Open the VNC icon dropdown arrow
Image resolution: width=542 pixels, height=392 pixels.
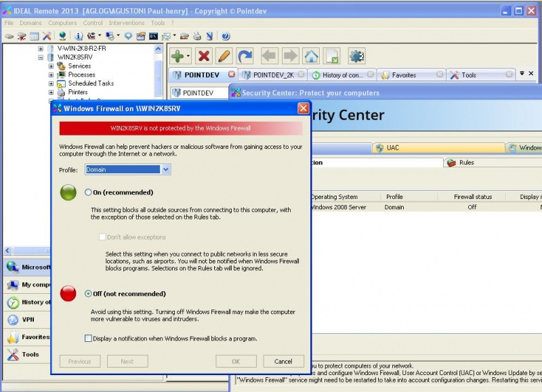coord(100,36)
